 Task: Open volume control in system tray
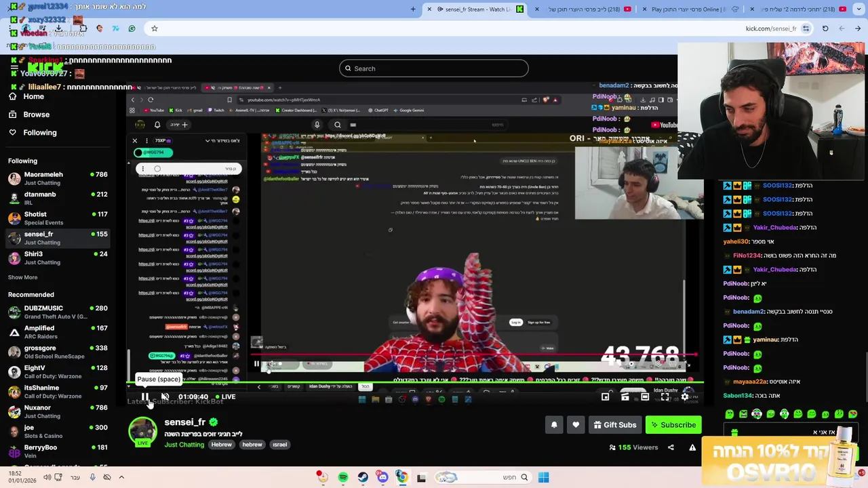click(47, 477)
